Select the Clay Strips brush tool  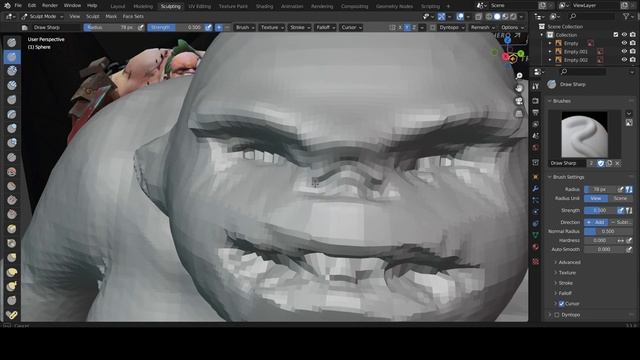(x=12, y=85)
